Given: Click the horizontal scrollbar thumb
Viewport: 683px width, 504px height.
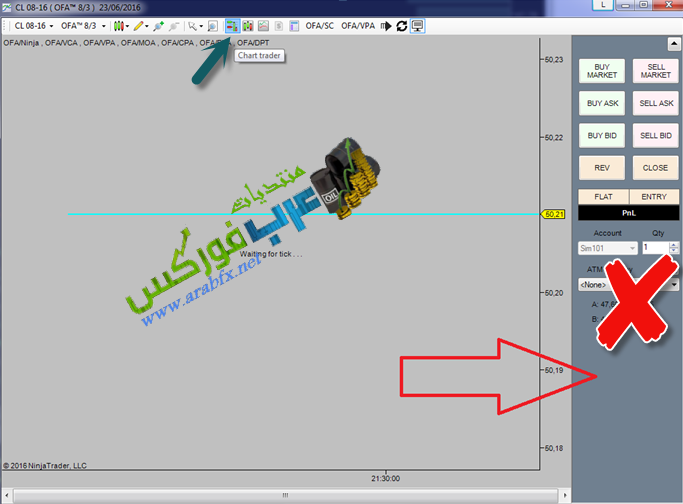Looking at the screenshot, I should [x=285, y=495].
